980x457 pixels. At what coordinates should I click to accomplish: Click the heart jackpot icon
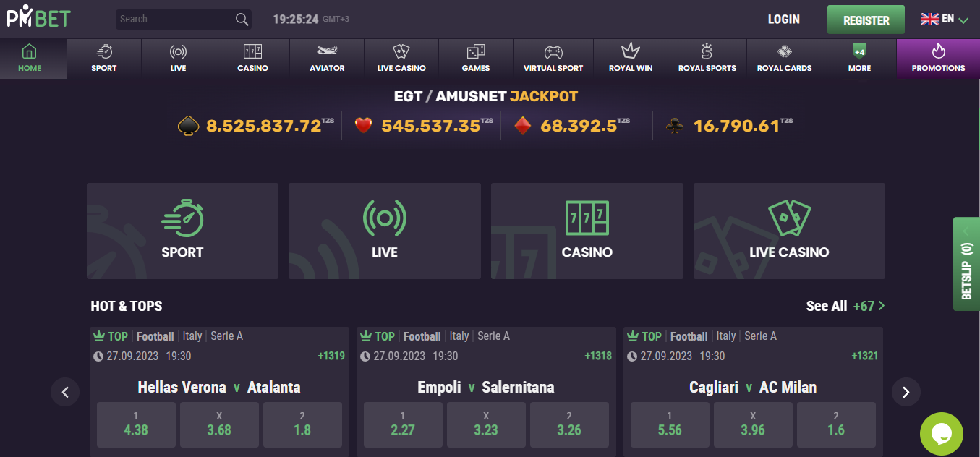363,126
